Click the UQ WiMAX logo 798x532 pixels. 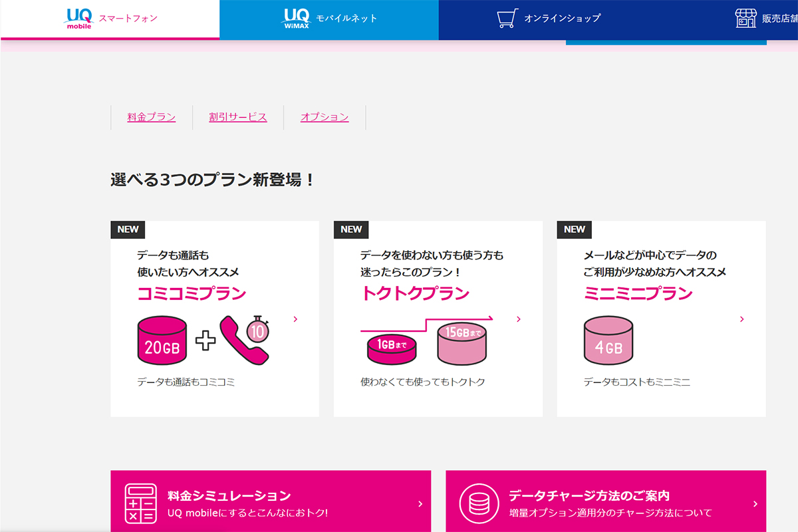(295, 19)
